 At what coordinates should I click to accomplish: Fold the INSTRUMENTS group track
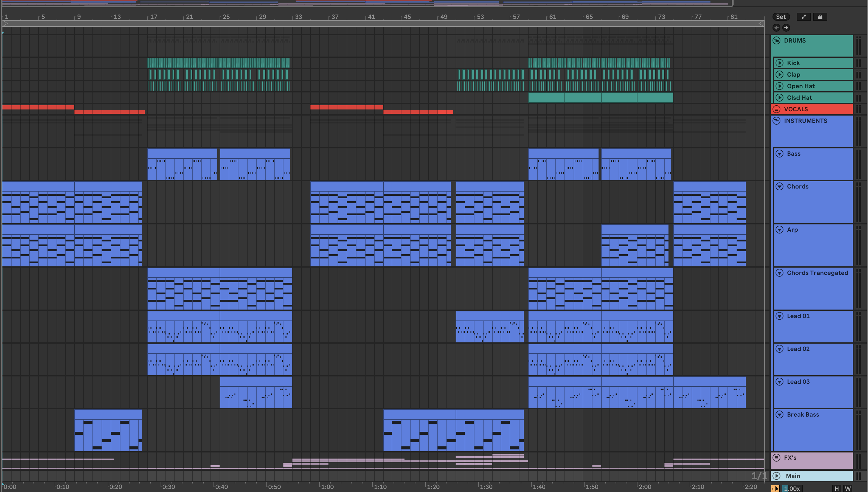[x=776, y=121]
